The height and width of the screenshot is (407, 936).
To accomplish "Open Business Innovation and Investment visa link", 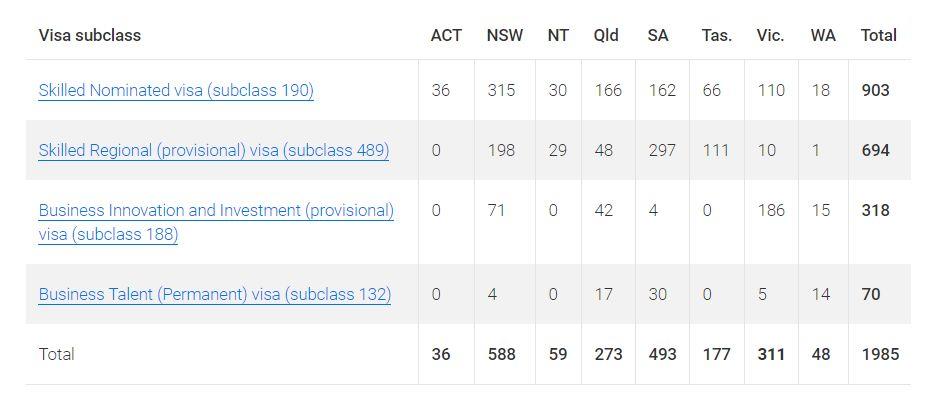I will pos(216,222).
